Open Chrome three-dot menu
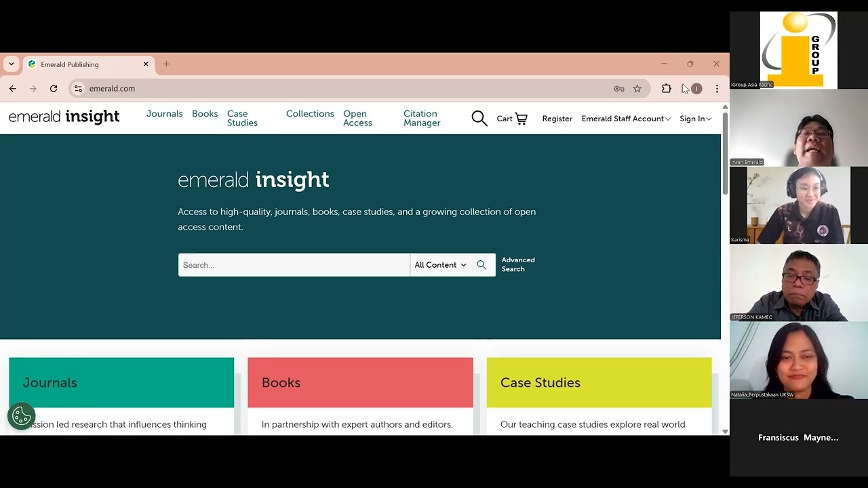The height and width of the screenshot is (488, 868). coord(717,89)
